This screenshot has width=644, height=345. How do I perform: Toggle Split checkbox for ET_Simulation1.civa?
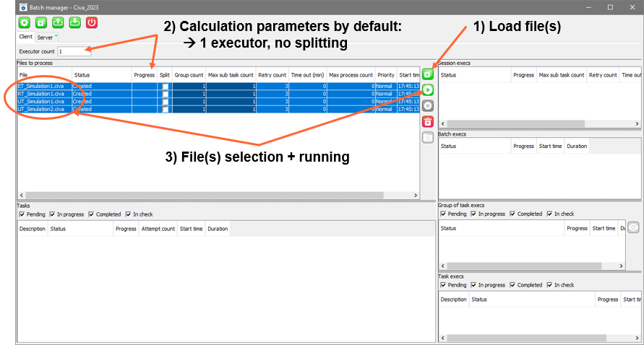click(165, 87)
